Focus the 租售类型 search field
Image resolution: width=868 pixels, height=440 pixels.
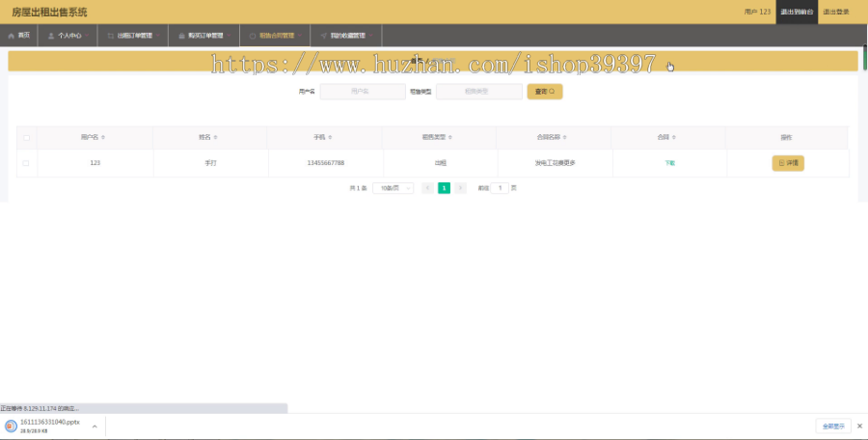click(478, 92)
